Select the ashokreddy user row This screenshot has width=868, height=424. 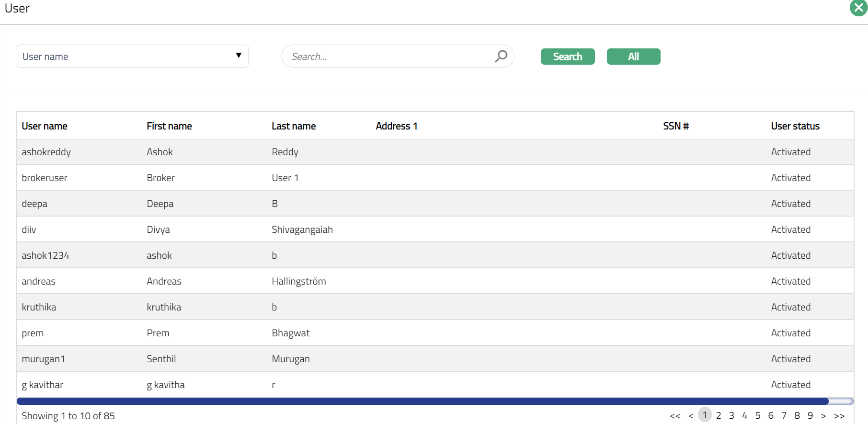point(46,152)
